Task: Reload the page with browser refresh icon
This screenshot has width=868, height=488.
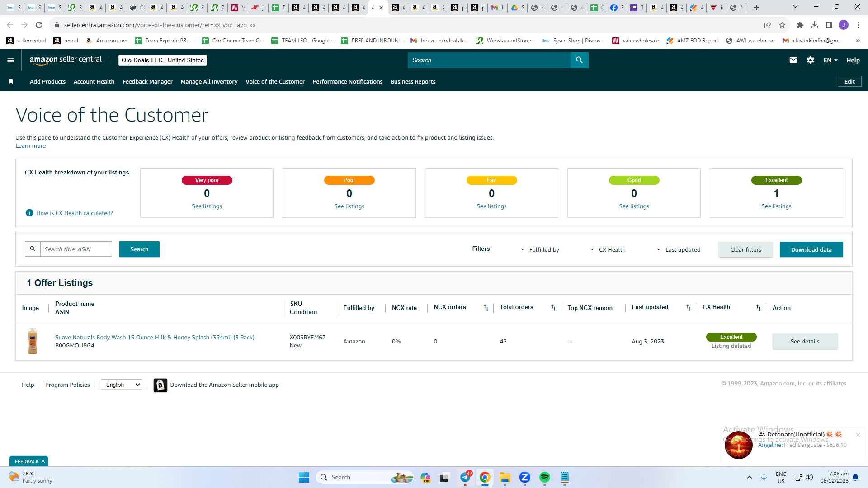Action: click(39, 25)
